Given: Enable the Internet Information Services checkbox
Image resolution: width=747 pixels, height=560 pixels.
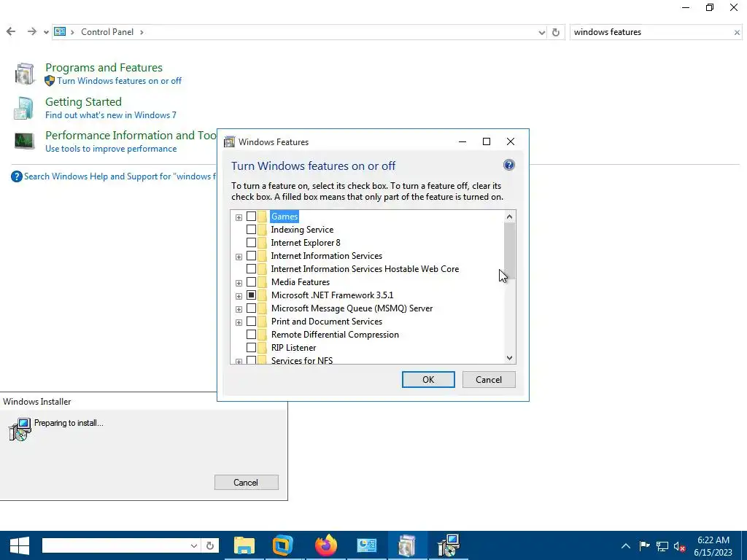Looking at the screenshot, I should [251, 256].
